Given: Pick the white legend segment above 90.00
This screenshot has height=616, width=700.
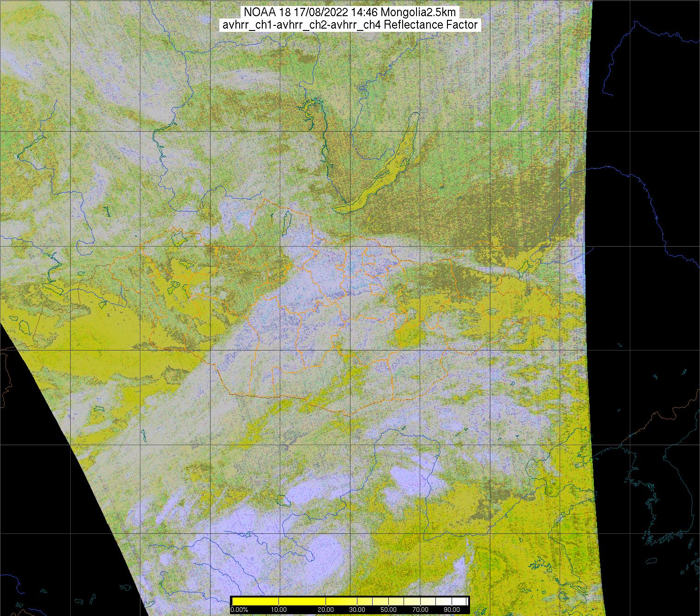Looking at the screenshot, I should pyautogui.click(x=459, y=601).
